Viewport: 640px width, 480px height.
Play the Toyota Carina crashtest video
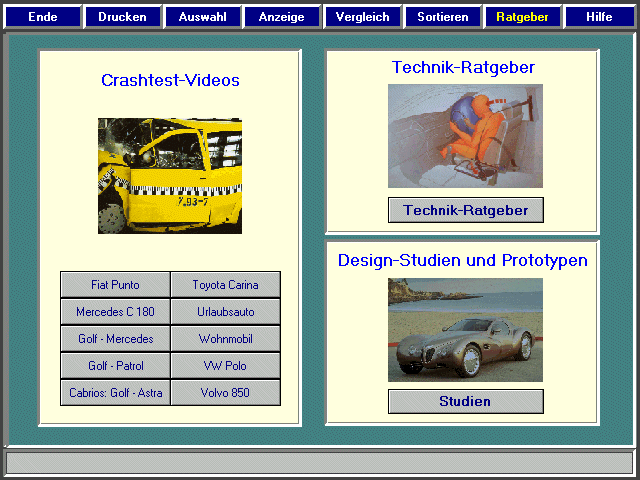(225, 285)
